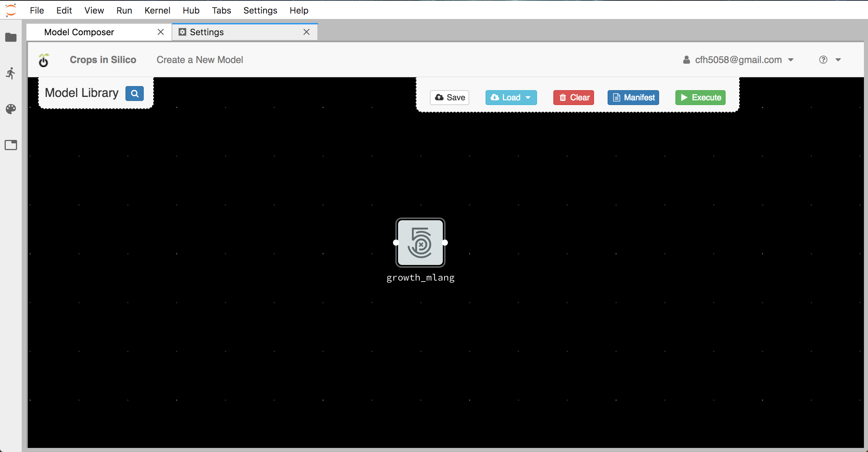Open the View menu
Image resolution: width=868 pixels, height=452 pixels.
[94, 11]
